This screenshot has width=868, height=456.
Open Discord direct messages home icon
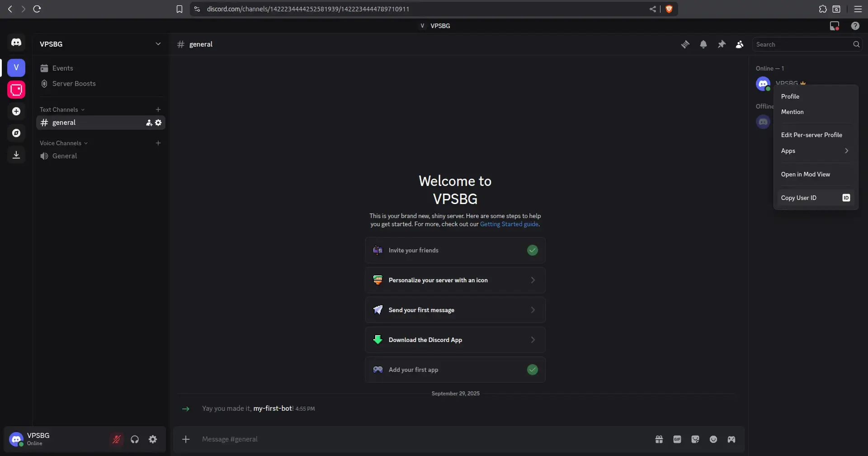pos(16,43)
